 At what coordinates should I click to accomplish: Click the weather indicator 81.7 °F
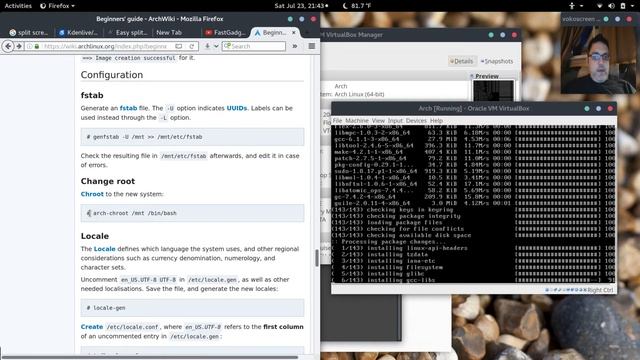click(357, 6)
